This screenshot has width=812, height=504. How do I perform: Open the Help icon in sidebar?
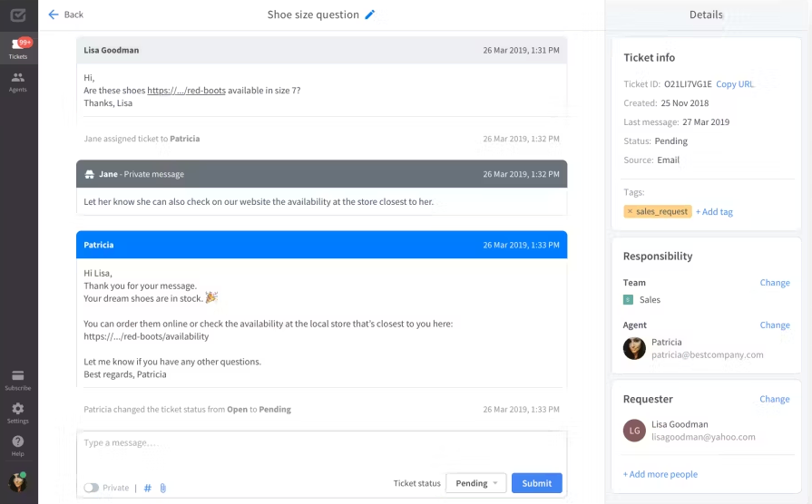tap(18, 445)
